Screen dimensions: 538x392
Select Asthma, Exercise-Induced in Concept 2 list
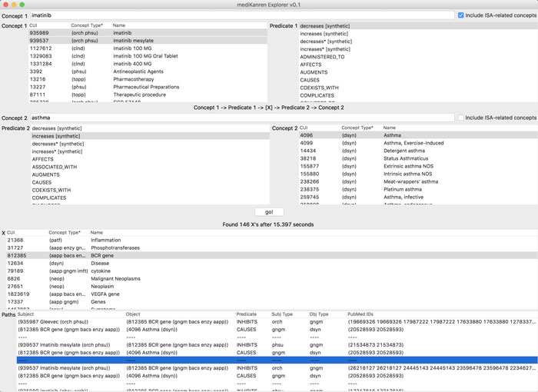pos(414,143)
